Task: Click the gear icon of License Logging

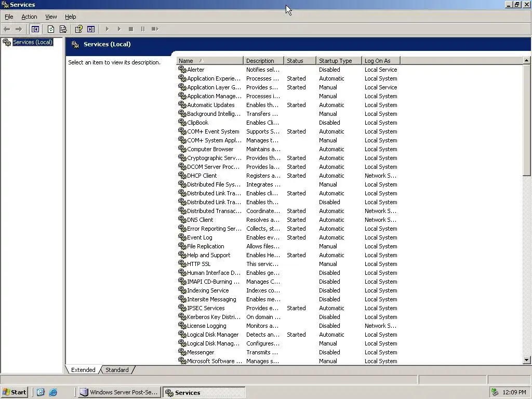Action: point(182,325)
